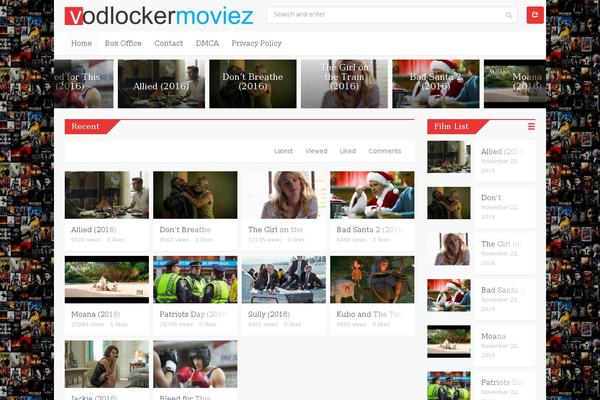The height and width of the screenshot is (400, 600).
Task: Open Kubo and The title link
Action: [x=369, y=314]
